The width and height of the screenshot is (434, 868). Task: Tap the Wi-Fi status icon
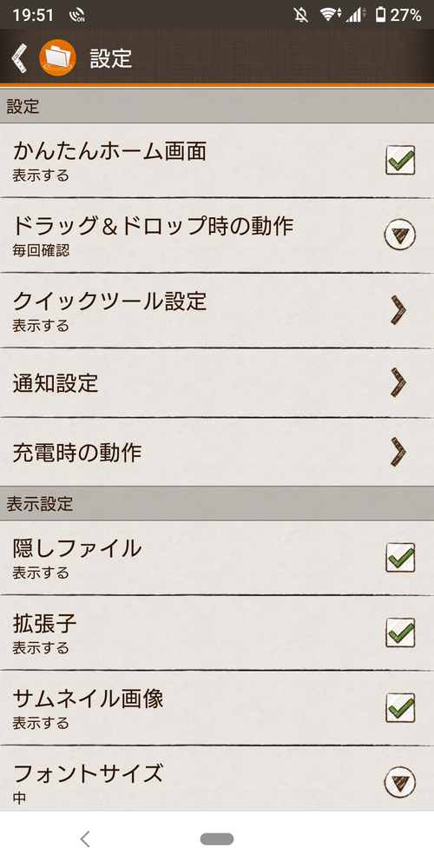[330, 15]
